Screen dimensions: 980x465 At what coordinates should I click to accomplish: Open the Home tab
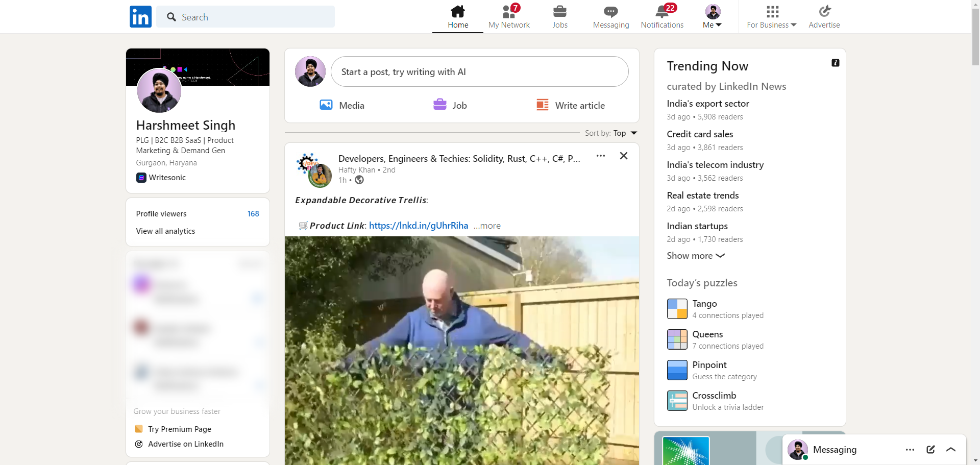(458, 17)
